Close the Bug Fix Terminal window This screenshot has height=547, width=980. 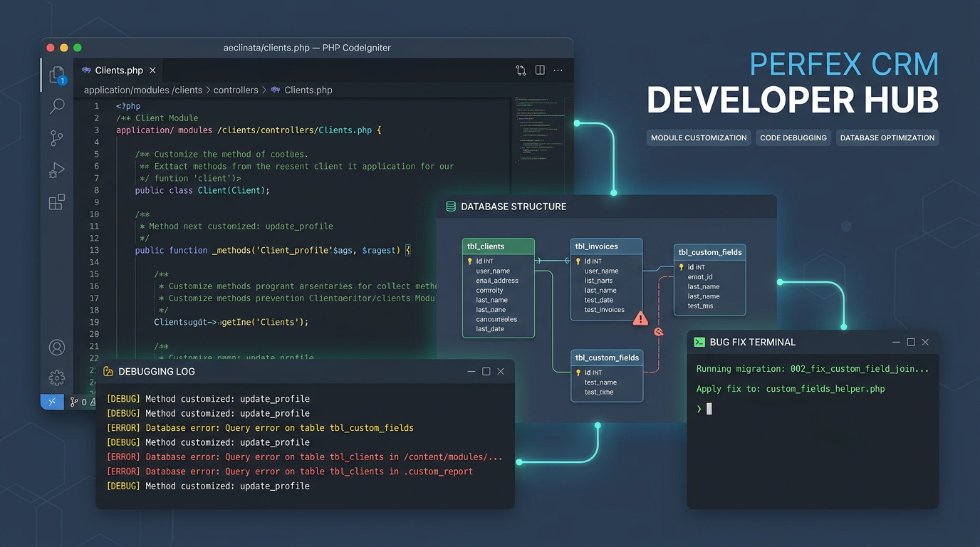tap(925, 343)
